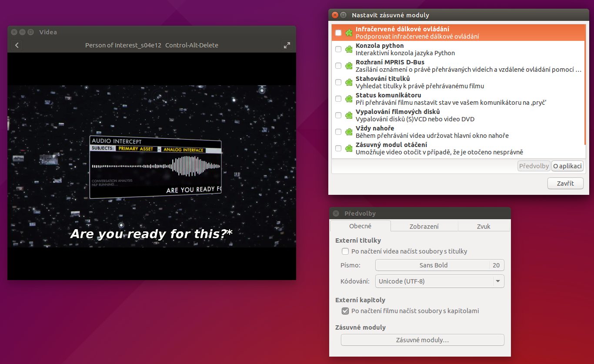Click puzzle icon of Zásuvný modul otáčení

pos(349,148)
